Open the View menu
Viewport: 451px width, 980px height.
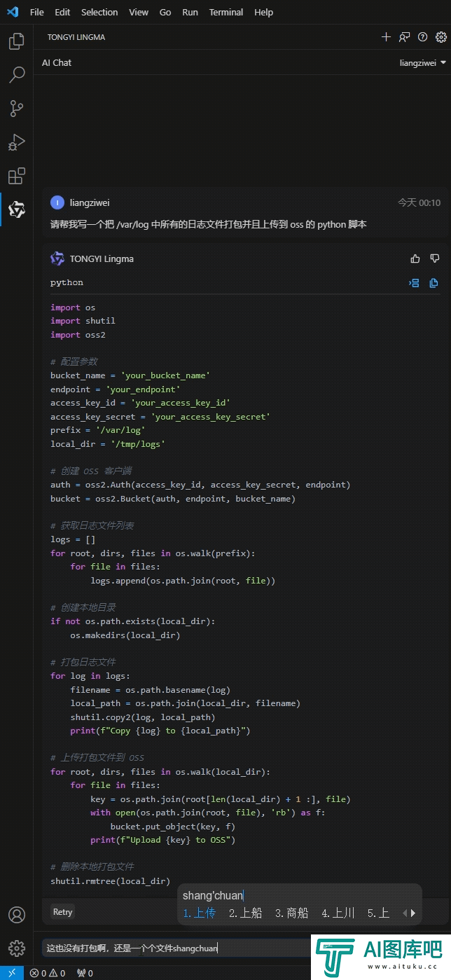139,12
